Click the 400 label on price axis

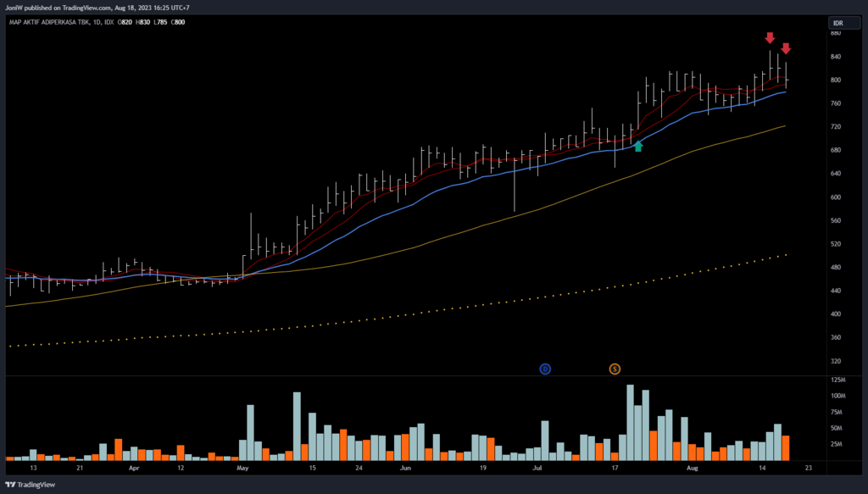point(835,314)
